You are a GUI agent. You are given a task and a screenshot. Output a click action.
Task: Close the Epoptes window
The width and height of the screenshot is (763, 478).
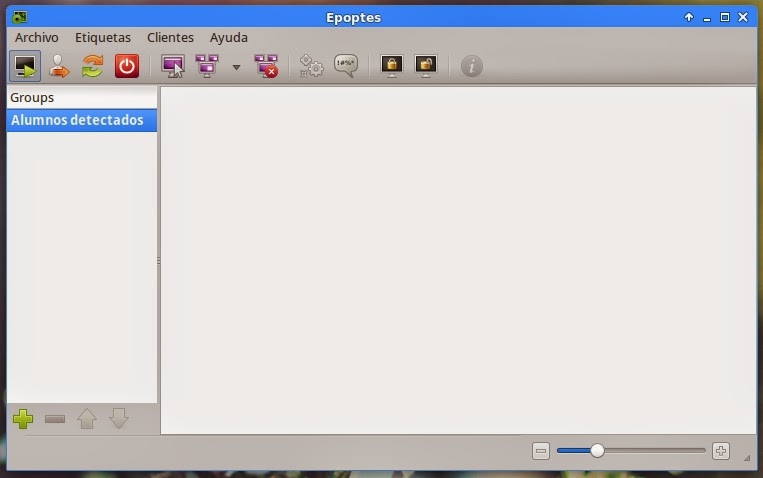pyautogui.click(x=743, y=18)
